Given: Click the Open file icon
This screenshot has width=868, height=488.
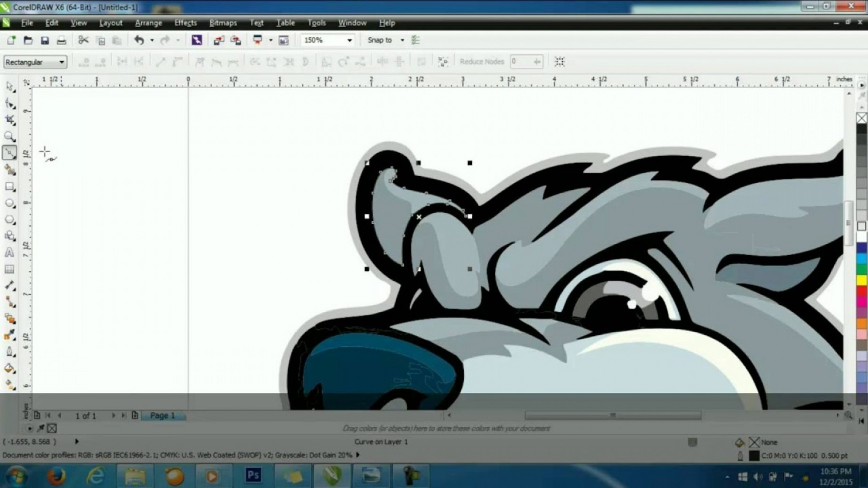Looking at the screenshot, I should [28, 41].
